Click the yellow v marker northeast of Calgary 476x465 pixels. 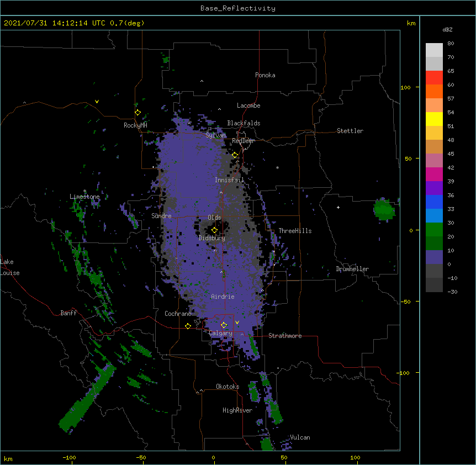click(x=237, y=323)
